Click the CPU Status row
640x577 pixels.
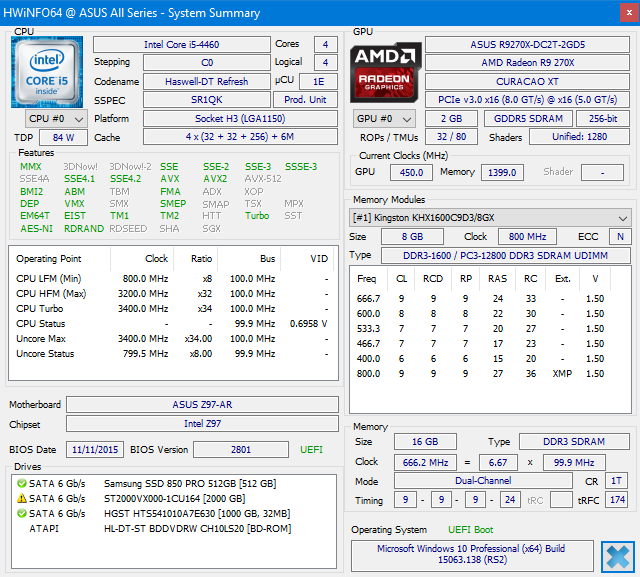[173, 324]
